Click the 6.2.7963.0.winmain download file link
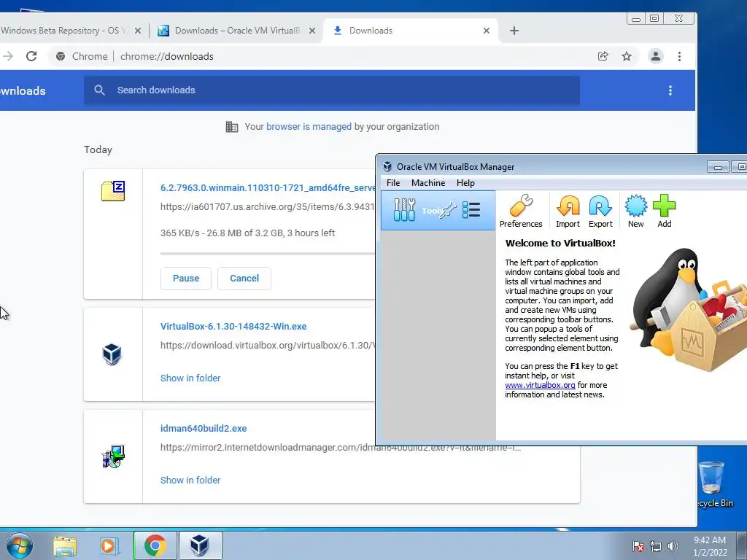The width and height of the screenshot is (747, 560). [x=268, y=187]
